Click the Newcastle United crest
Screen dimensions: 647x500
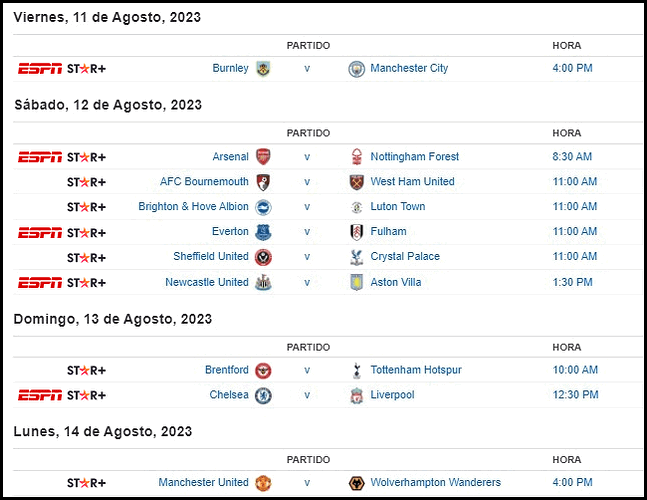[x=263, y=283]
